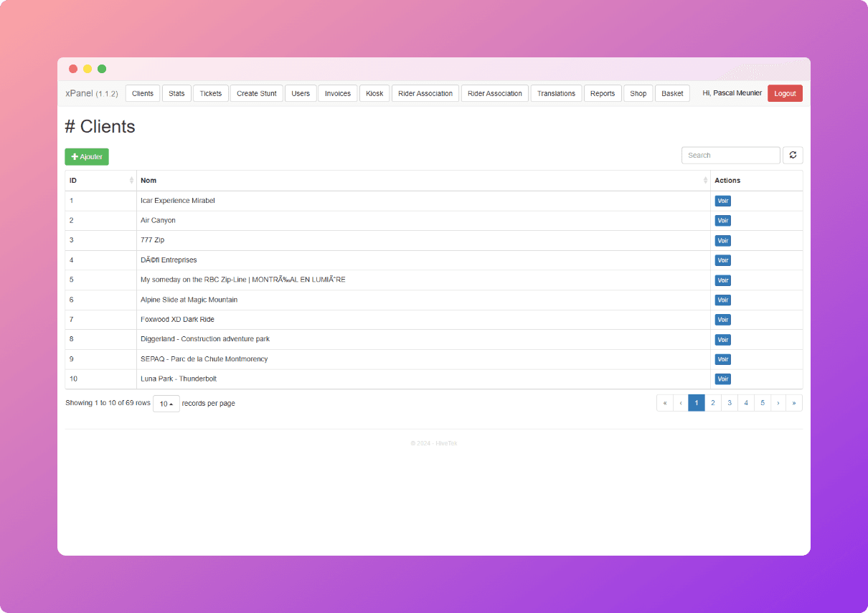This screenshot has width=868, height=613.
Task: Open the Basket nav button
Action: 672,93
